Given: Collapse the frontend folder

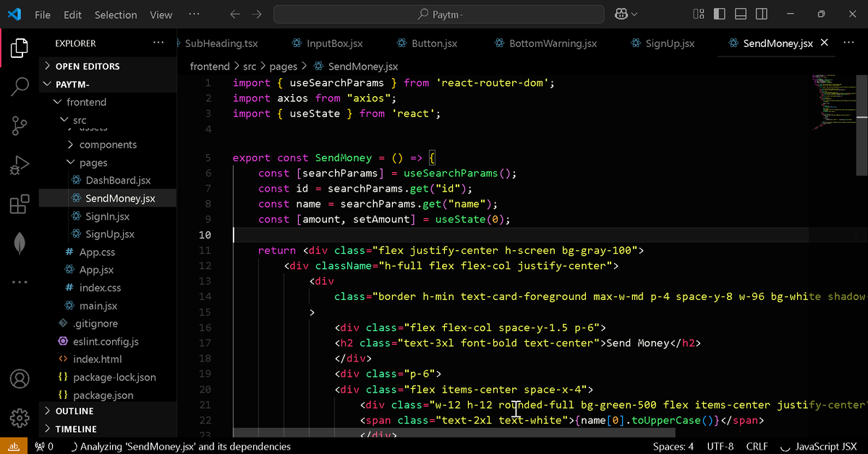Looking at the screenshot, I should click(x=107, y=103).
